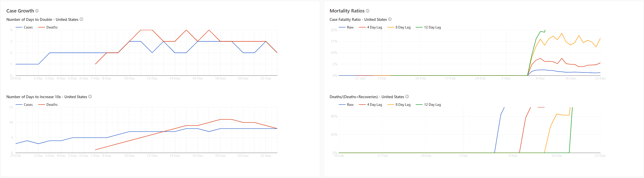Click the Case Growth panel heading
Screen dimensions: 644x178
click(x=20, y=11)
